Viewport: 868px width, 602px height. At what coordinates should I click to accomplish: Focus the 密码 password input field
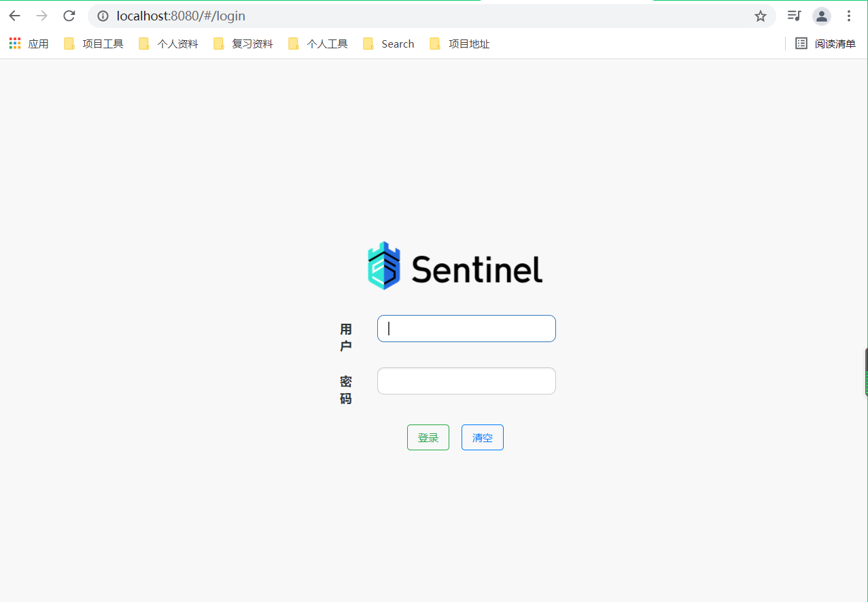[466, 381]
